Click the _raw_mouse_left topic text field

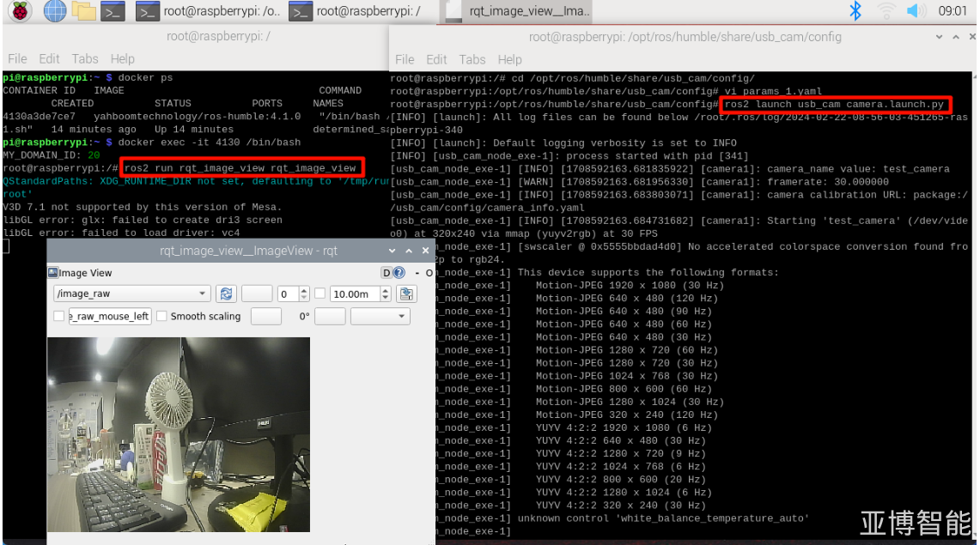click(x=109, y=317)
